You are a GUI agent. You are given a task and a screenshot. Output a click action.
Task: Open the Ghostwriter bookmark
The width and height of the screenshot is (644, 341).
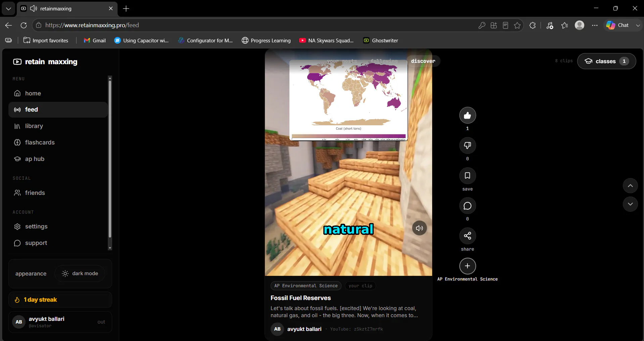coord(381,40)
